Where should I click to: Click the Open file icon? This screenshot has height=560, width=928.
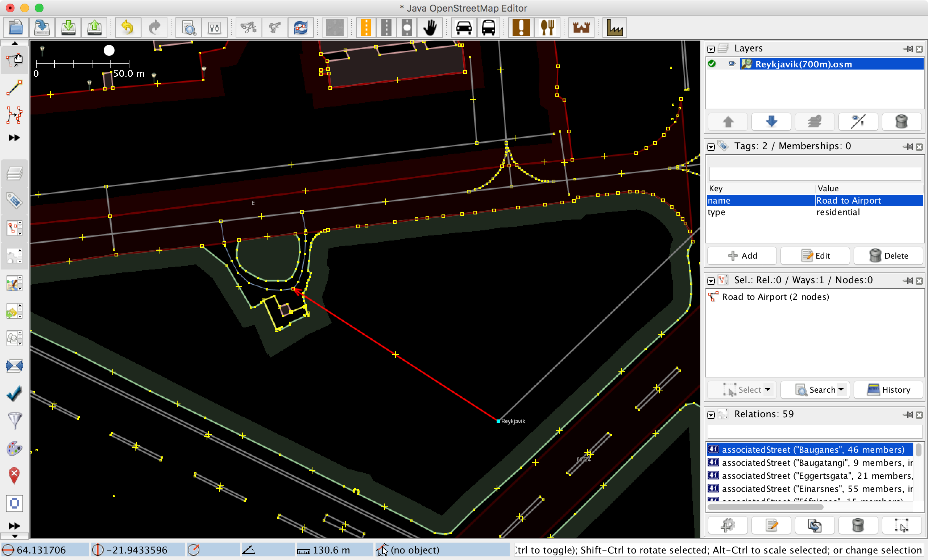[16, 28]
